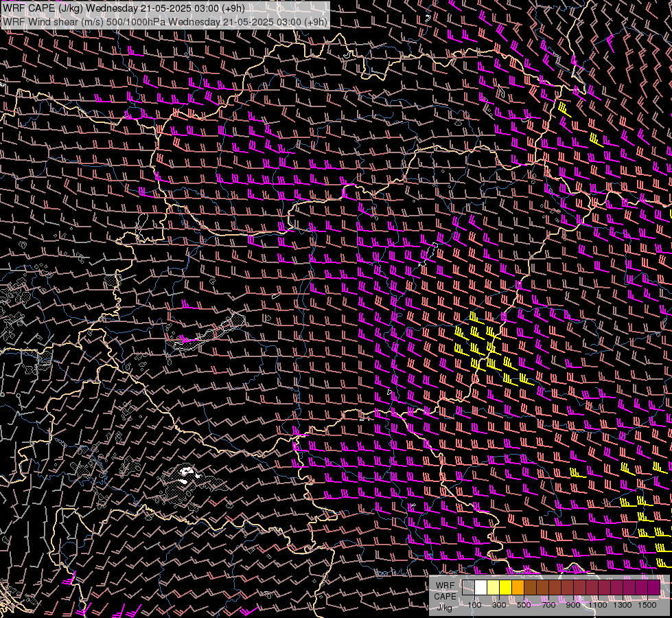This screenshot has width=672, height=618.
Task: Click the legend value 300
Action: (499, 605)
